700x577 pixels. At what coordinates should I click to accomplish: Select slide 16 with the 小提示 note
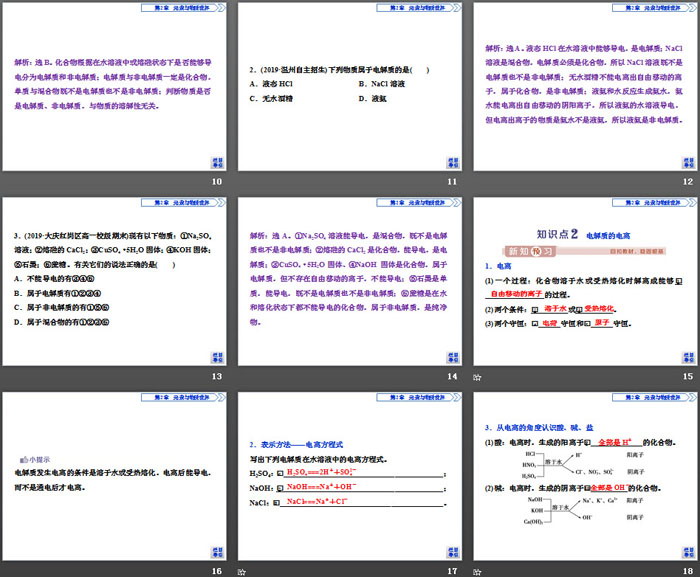(115, 476)
